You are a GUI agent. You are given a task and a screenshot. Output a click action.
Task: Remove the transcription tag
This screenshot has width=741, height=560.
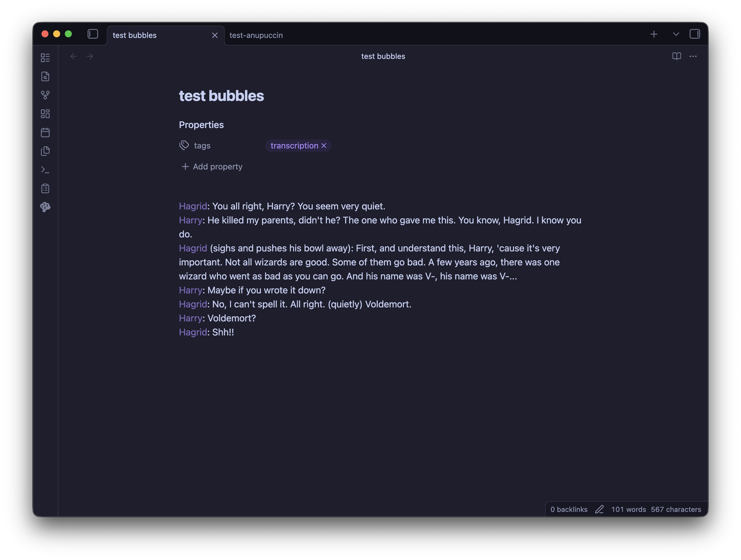(323, 146)
